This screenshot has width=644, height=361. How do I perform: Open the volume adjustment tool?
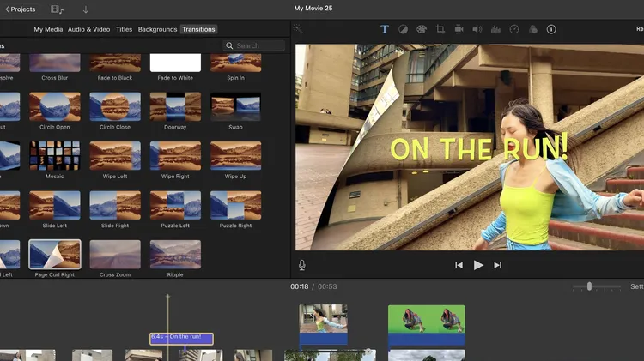477,29
